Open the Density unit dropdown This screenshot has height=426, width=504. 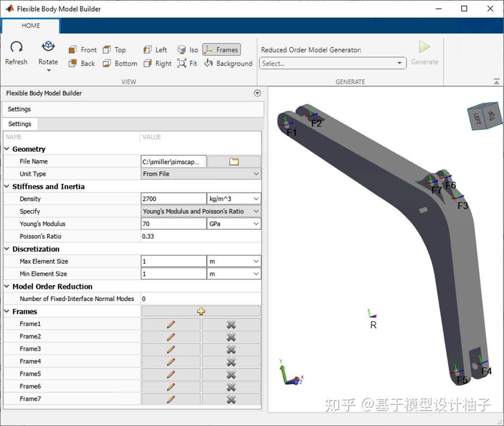click(234, 199)
